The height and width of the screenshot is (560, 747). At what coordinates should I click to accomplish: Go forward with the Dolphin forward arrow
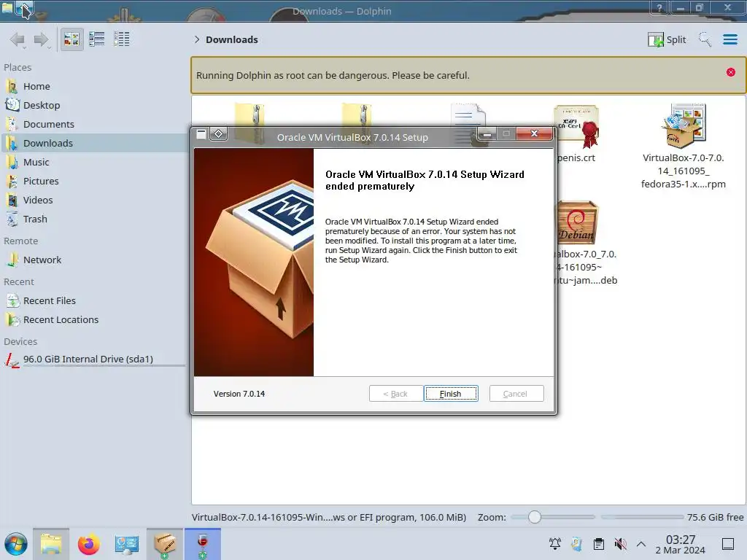pos(42,39)
